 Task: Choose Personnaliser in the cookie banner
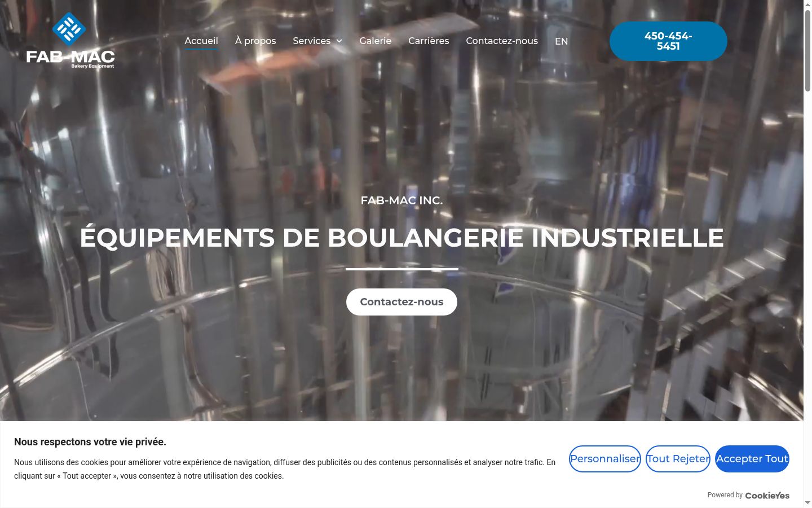point(605,459)
